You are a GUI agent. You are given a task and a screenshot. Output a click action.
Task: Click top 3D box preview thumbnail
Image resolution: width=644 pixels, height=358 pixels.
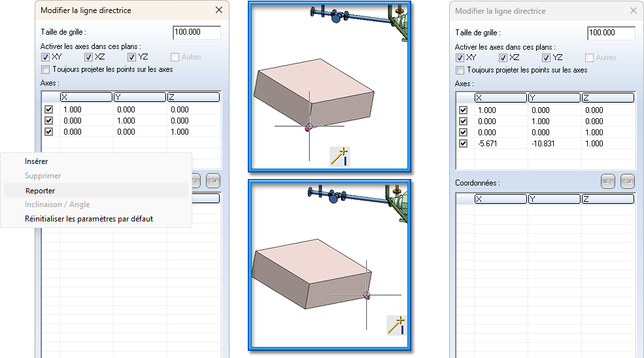coord(330,87)
